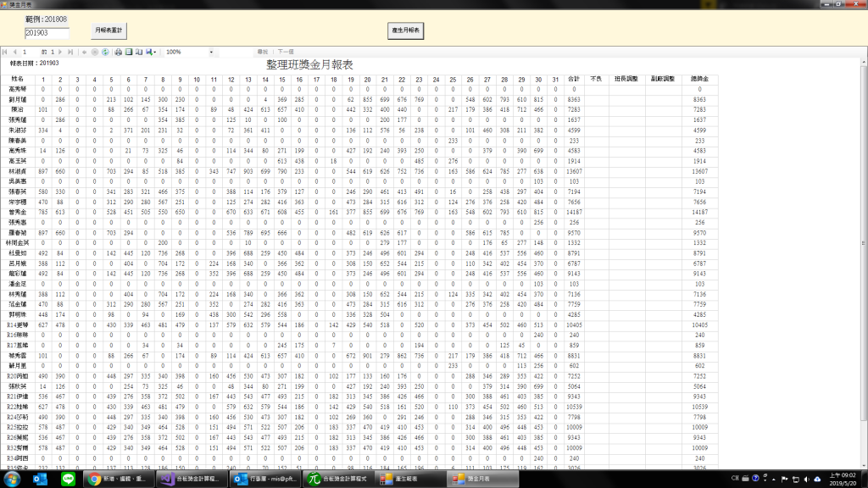Show hidden tray icons arrow
Viewport: 868px width, 488px height.
click(x=773, y=480)
